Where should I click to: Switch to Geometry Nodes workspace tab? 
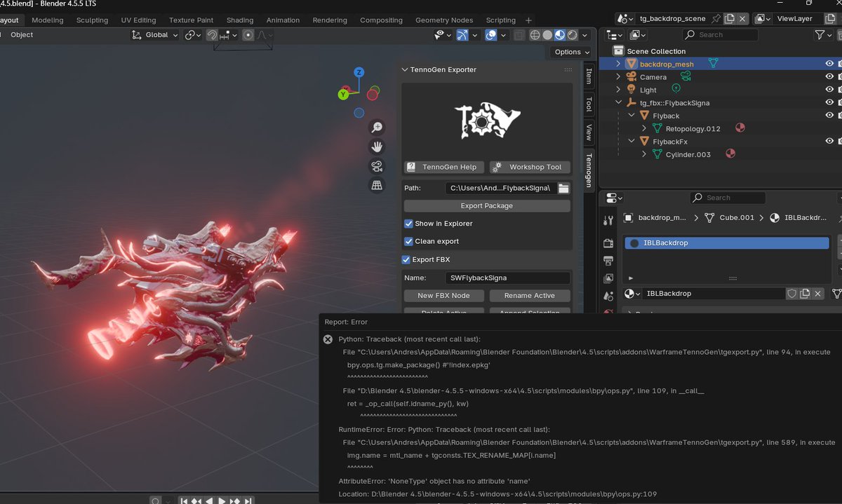point(443,20)
